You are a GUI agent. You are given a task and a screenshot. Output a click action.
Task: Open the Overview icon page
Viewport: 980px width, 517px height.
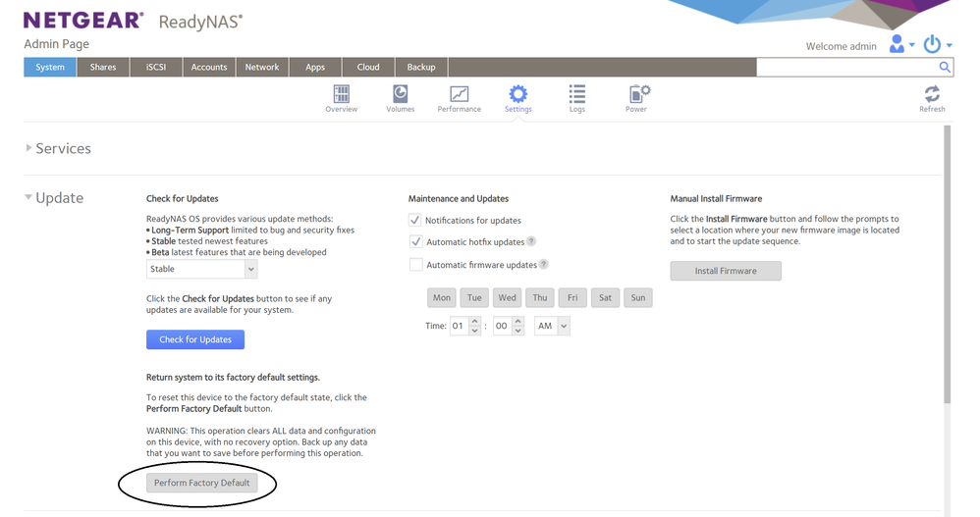pos(341,95)
